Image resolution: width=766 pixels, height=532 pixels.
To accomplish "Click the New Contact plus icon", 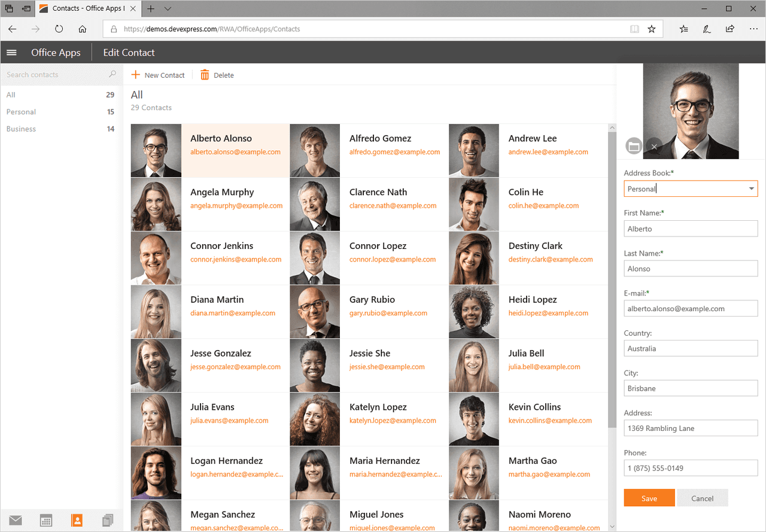I will pyautogui.click(x=135, y=75).
